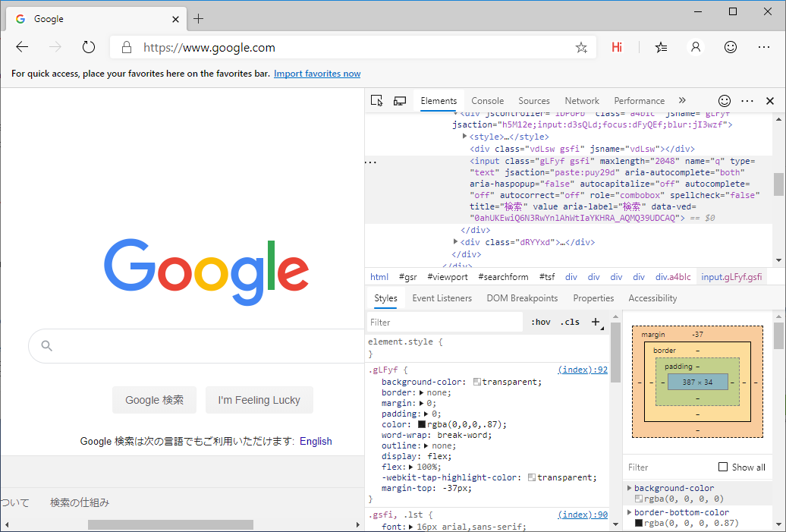Refresh the page with reload button
This screenshot has height=532, width=786.
click(89, 47)
